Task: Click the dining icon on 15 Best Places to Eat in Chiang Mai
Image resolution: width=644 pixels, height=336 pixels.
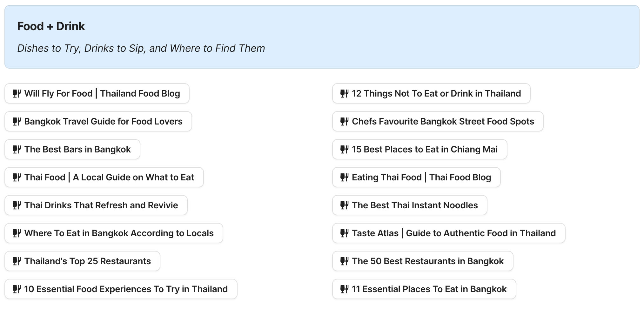Action: tap(344, 149)
